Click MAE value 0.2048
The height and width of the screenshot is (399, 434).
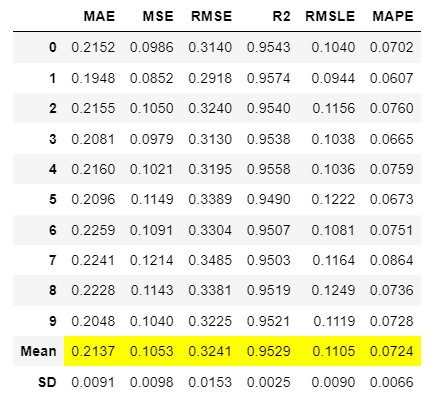pyautogui.click(x=93, y=321)
